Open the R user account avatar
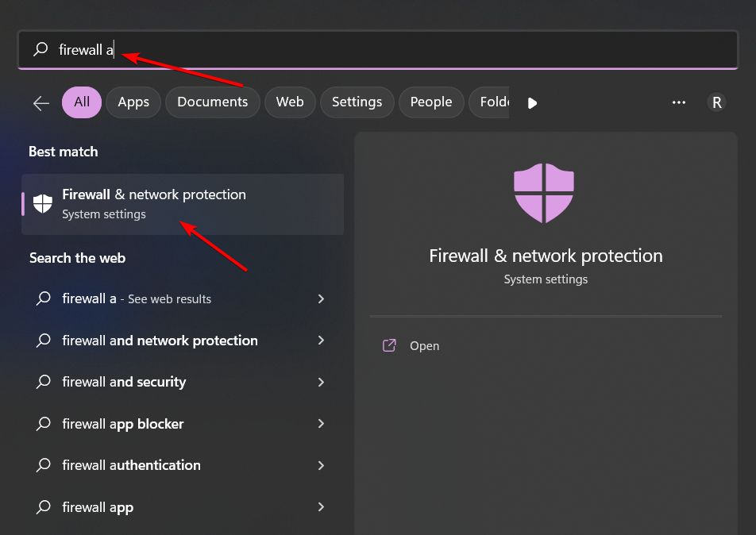756x535 pixels. [x=716, y=102]
